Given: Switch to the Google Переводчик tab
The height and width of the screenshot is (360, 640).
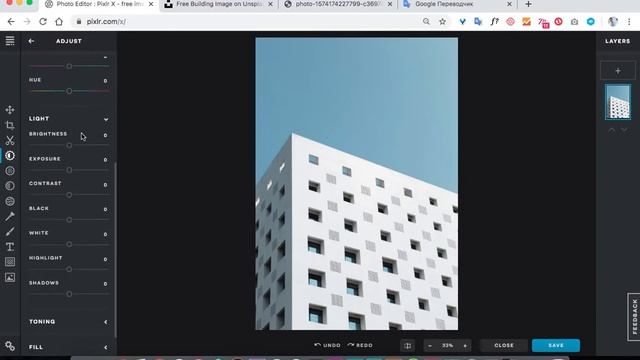Looking at the screenshot, I should [457, 4].
